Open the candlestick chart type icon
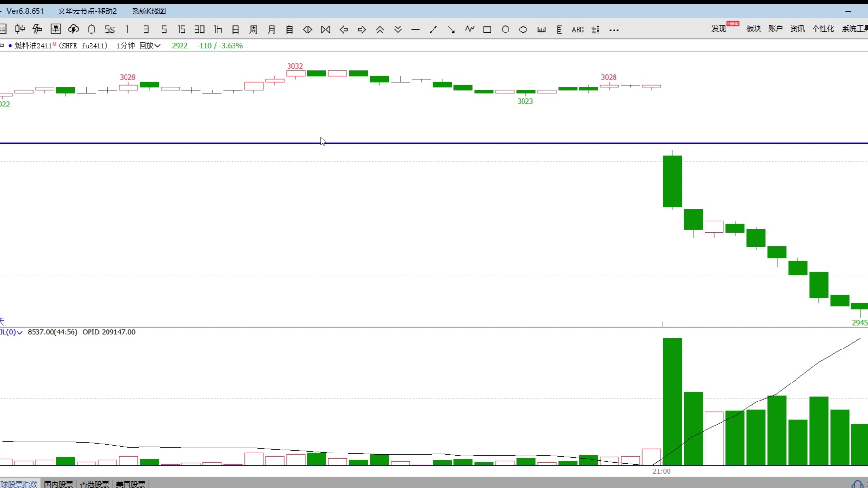Viewport: 868px width, 488px height. pos(20,29)
